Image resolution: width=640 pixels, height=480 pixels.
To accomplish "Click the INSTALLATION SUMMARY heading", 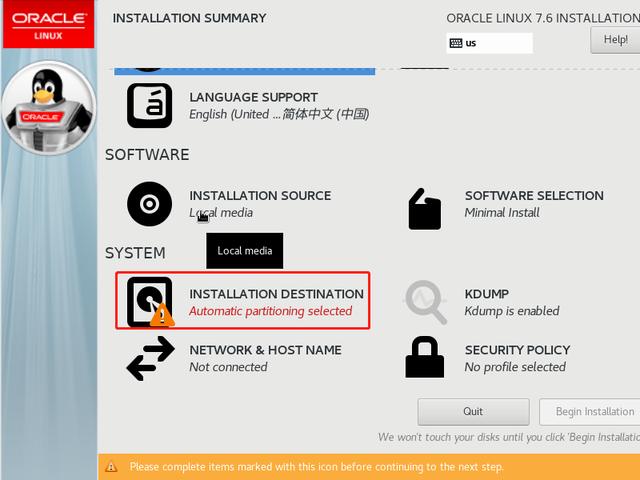I will [x=189, y=18].
